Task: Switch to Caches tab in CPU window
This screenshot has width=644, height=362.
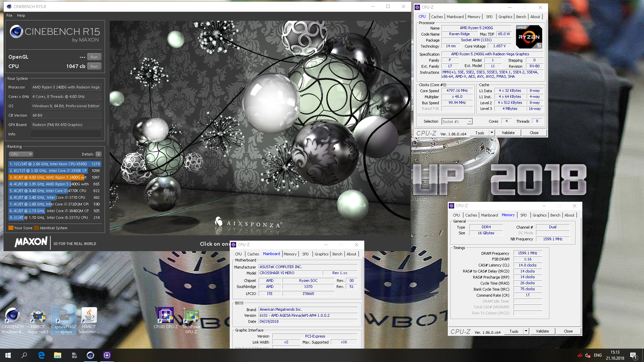Action: [437, 17]
